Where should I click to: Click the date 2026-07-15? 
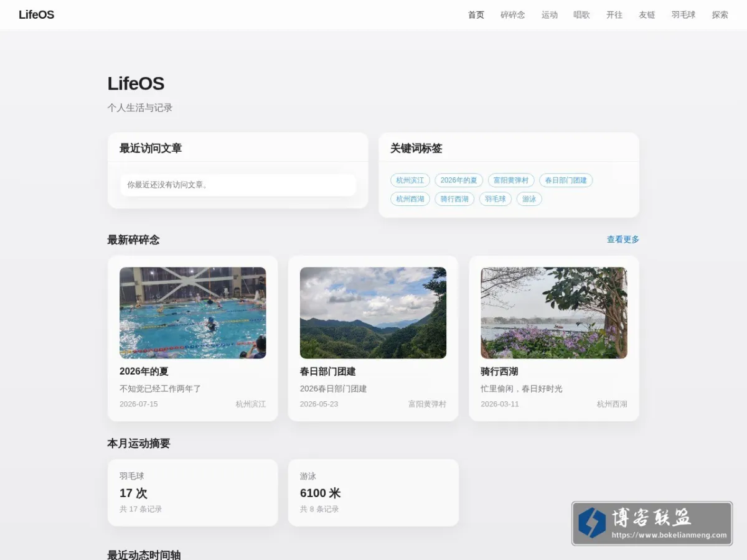coord(139,404)
